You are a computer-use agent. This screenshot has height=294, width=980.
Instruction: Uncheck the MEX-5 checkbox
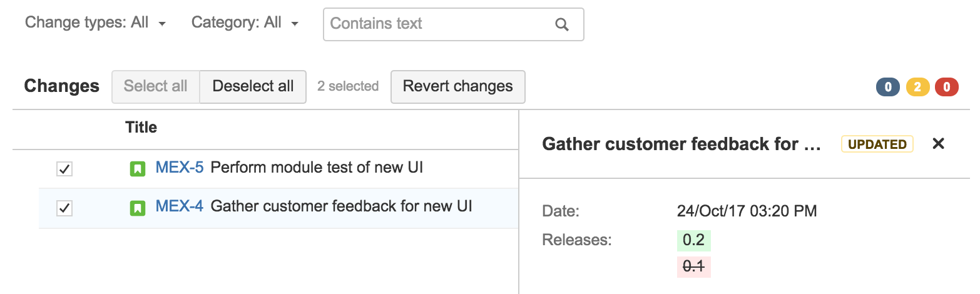[x=64, y=169]
